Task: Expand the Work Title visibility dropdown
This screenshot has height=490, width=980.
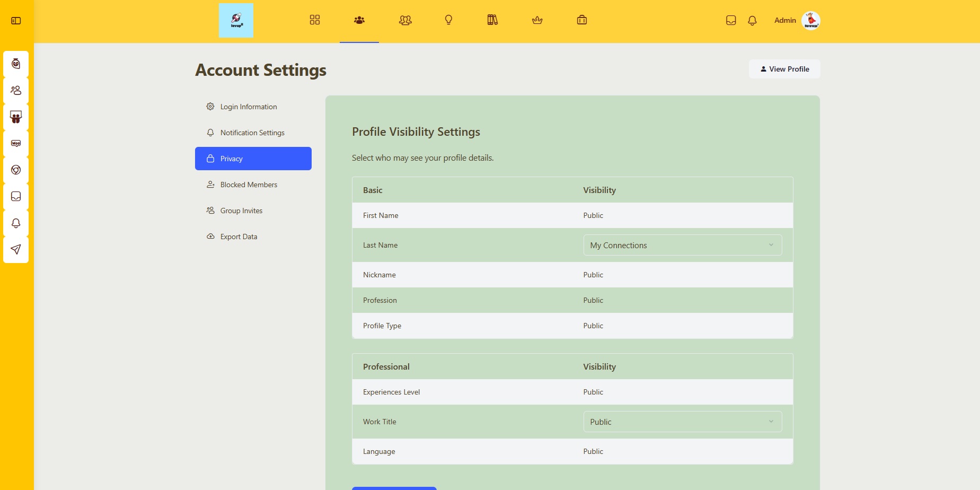Action: tap(682, 422)
